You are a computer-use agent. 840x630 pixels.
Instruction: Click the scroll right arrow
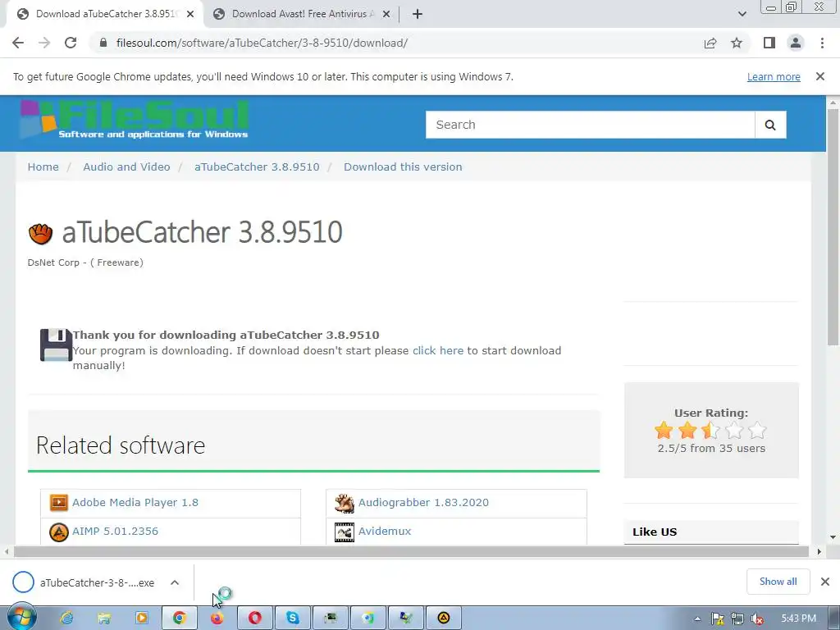[x=819, y=551]
